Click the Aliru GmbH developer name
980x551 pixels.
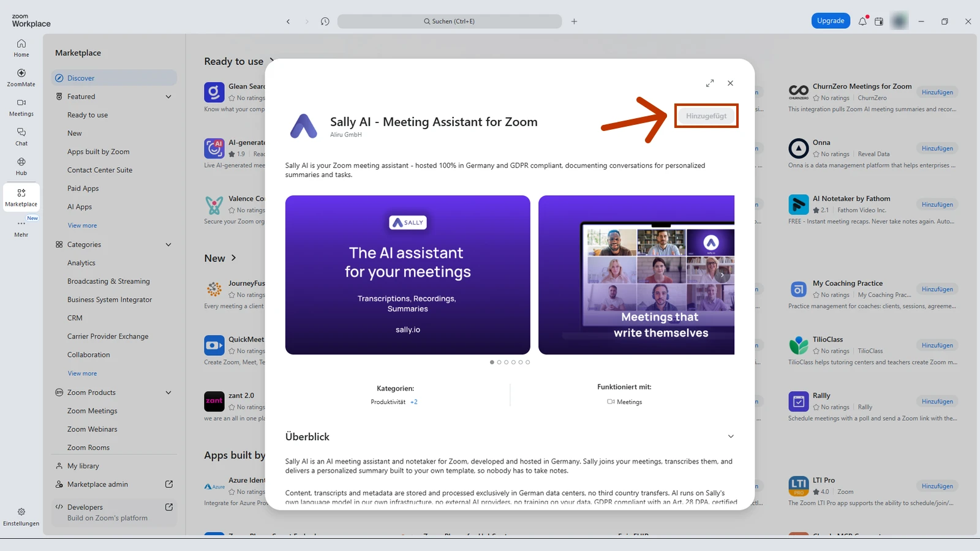[x=346, y=135]
